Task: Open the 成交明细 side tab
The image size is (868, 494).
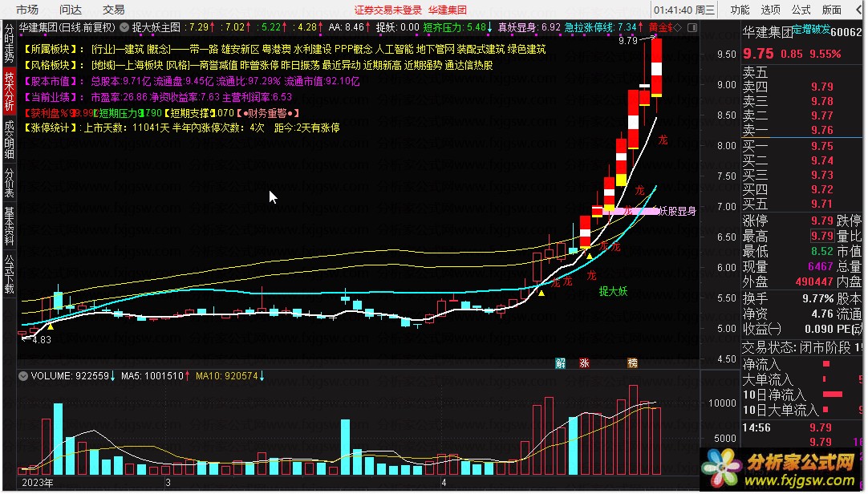Action: tap(9, 140)
